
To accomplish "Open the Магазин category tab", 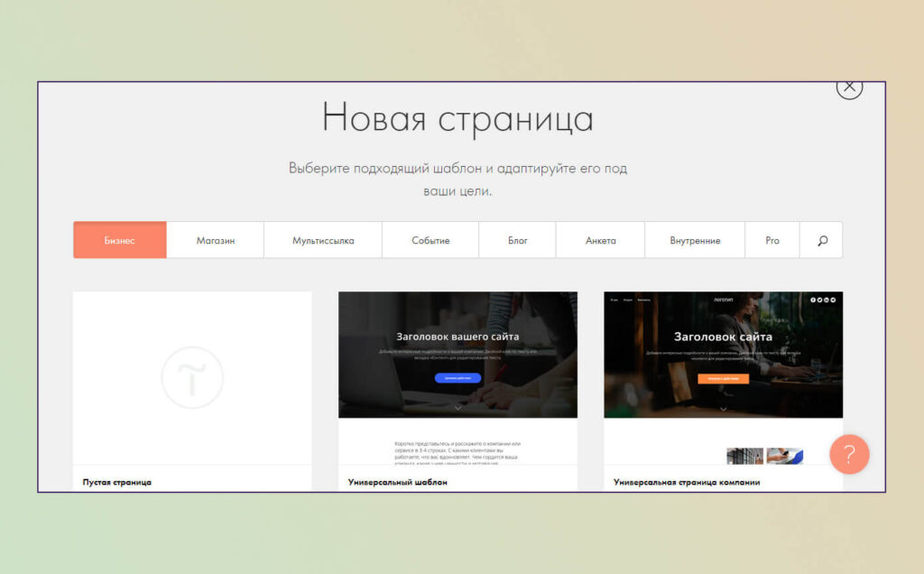I will click(215, 240).
